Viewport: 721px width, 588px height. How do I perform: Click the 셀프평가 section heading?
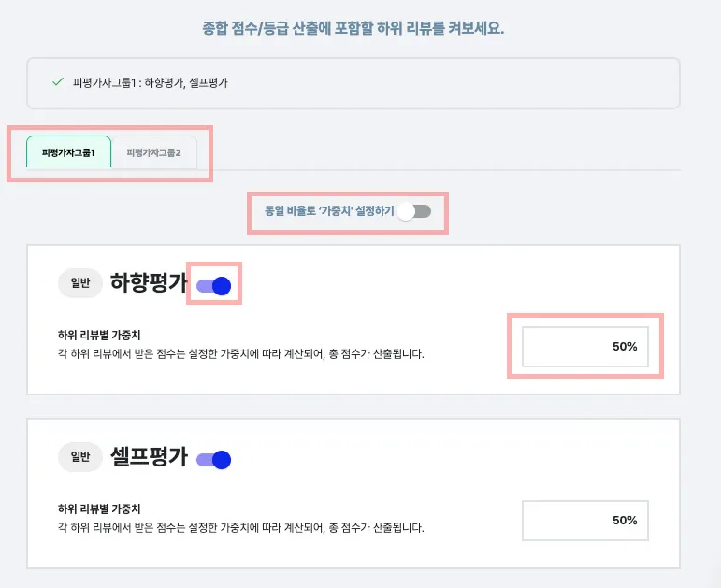point(149,457)
